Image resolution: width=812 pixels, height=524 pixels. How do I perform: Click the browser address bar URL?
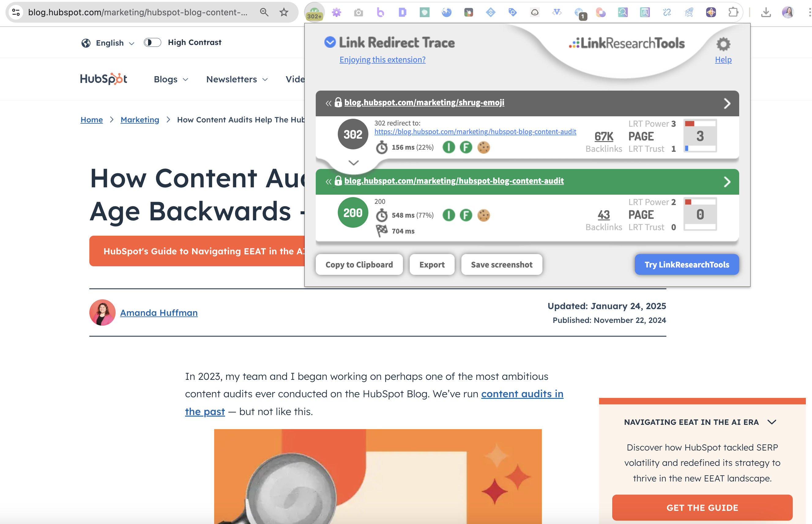tap(138, 13)
